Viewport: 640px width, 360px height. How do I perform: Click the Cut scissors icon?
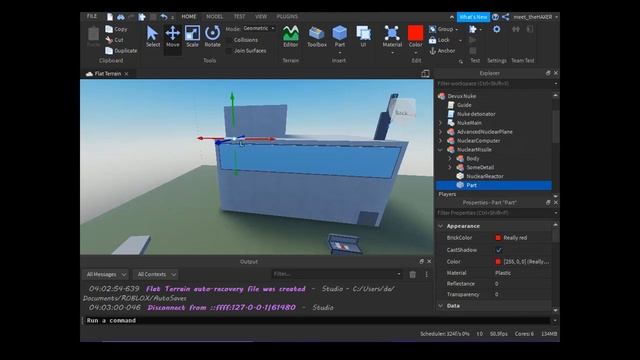coord(109,40)
